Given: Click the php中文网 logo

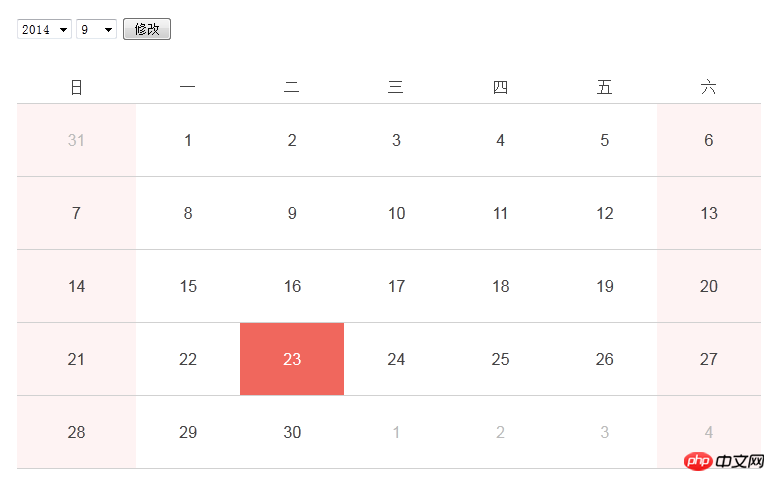Looking at the screenshot, I should point(724,461).
